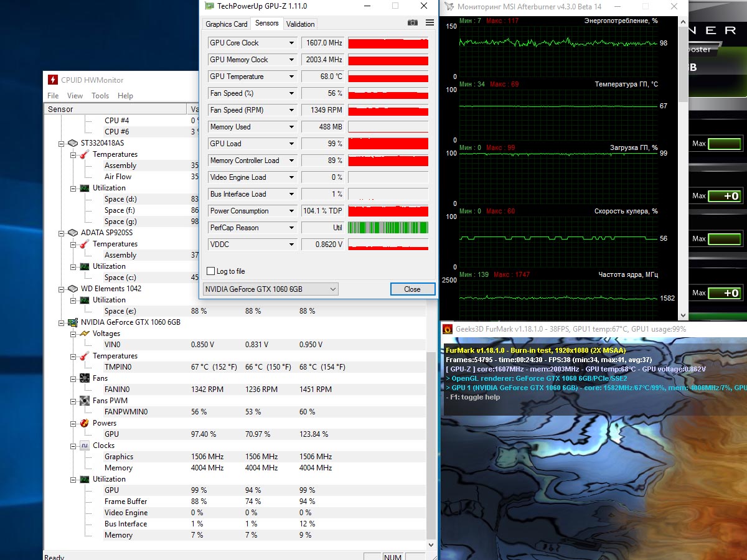Collapse the Voltages tree branch
The width and height of the screenshot is (747, 560).
(x=73, y=334)
